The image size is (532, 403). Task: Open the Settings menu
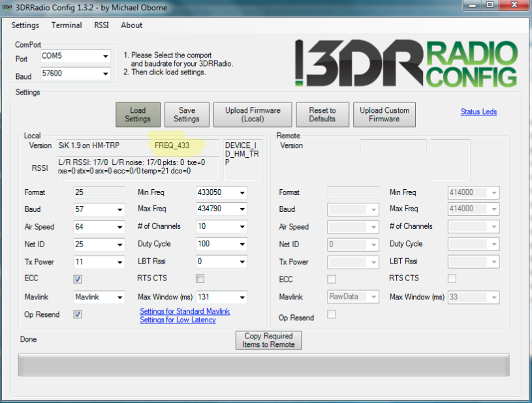point(25,25)
